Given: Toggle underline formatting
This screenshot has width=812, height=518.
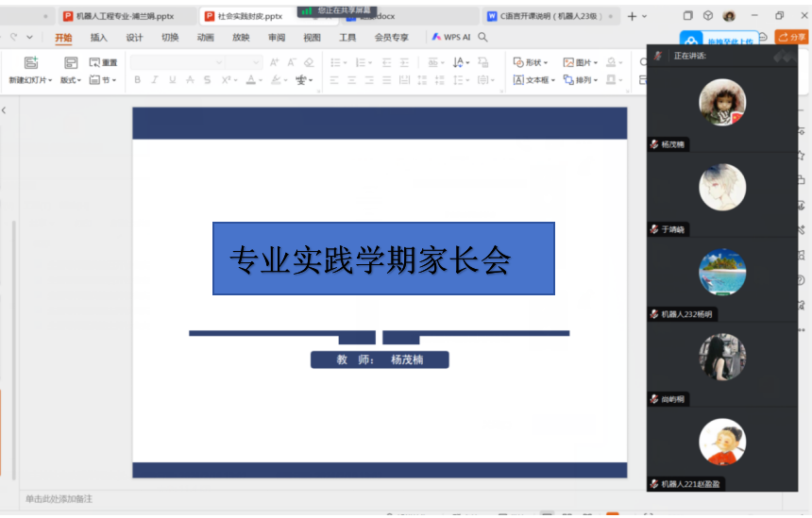Looking at the screenshot, I should (x=172, y=80).
